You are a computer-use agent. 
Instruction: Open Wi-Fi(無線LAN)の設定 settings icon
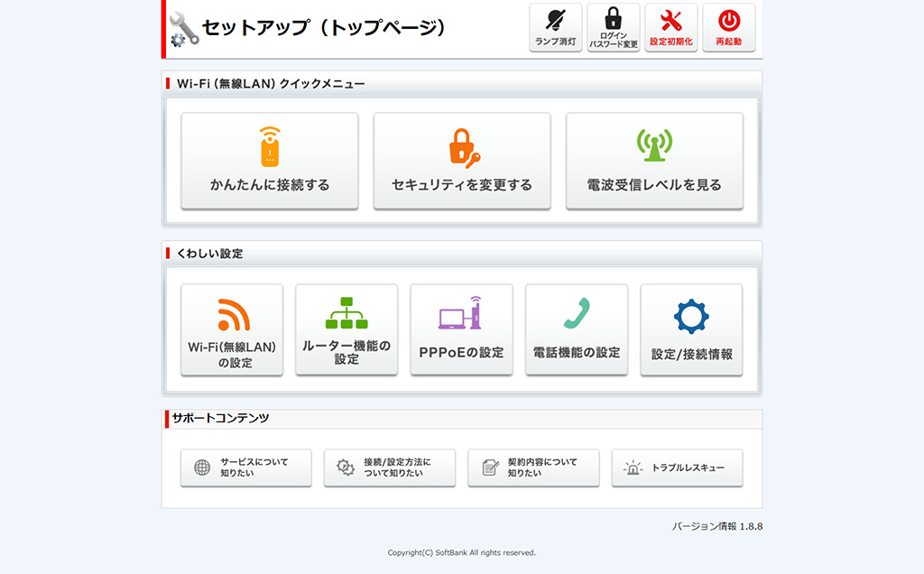231,330
